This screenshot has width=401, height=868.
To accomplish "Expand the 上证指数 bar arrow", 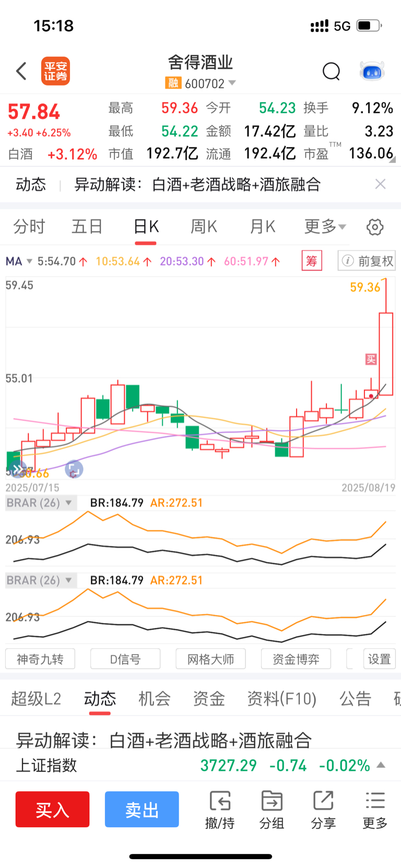I will (381, 765).
